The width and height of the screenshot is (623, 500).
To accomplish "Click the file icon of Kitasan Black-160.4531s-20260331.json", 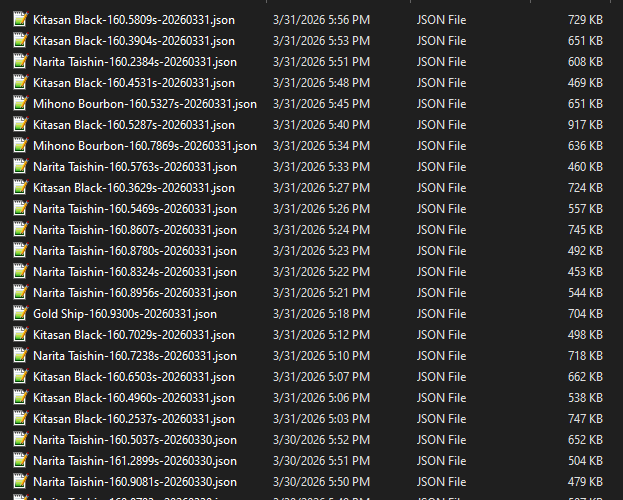I will pos(21,83).
